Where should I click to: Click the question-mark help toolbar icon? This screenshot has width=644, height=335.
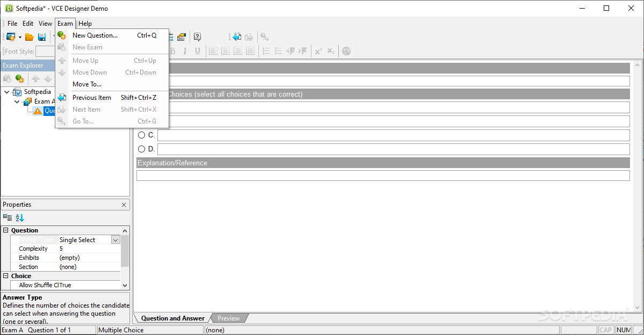pos(197,37)
